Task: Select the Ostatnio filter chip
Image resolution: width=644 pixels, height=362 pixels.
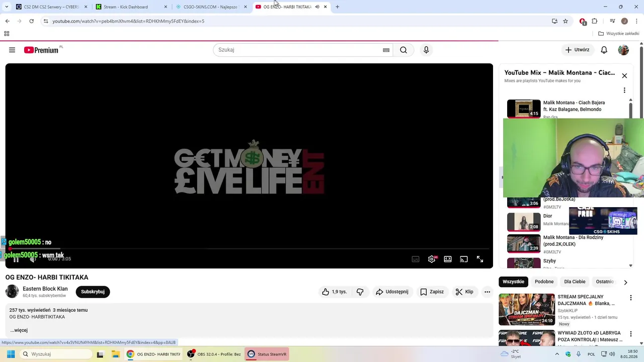Action: (x=605, y=282)
